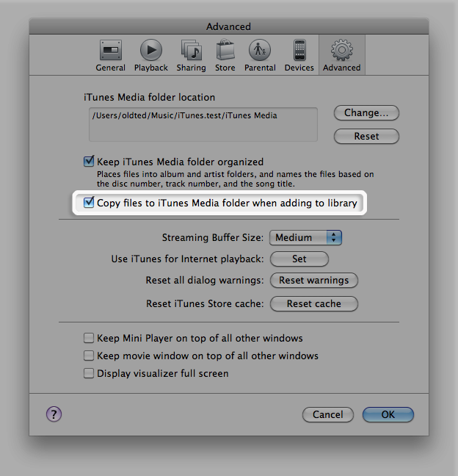
Task: Click the Reset cache button
Action: 314,304
